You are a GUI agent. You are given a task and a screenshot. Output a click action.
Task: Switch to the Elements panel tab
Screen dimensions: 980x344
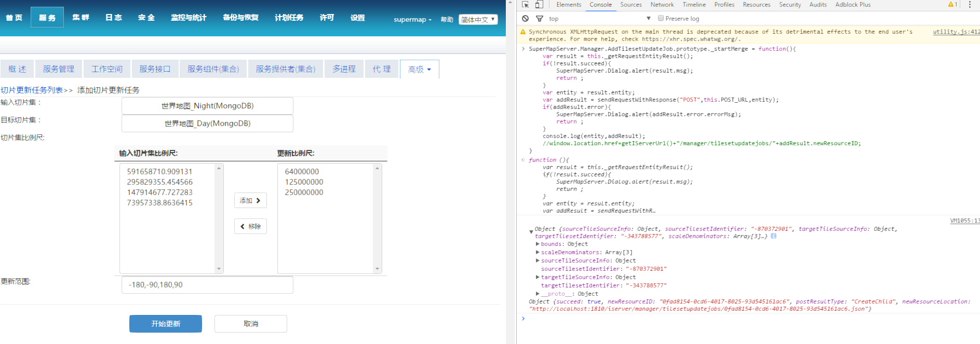(569, 5)
